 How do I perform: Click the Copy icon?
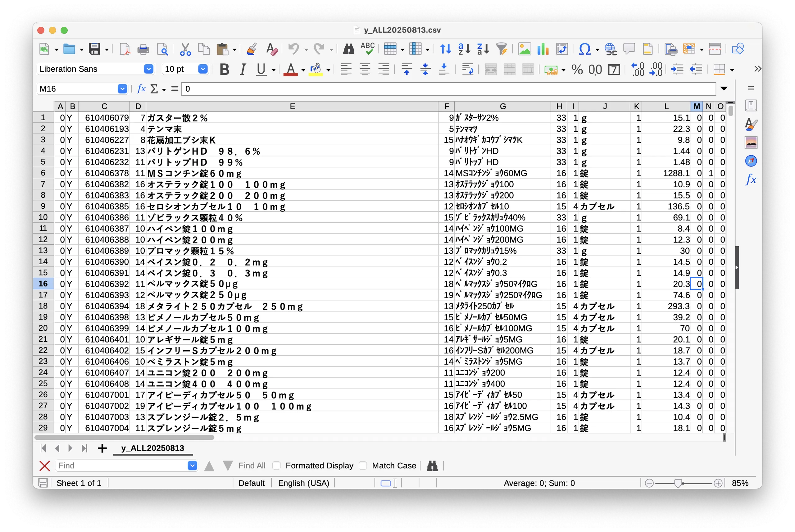coord(203,49)
